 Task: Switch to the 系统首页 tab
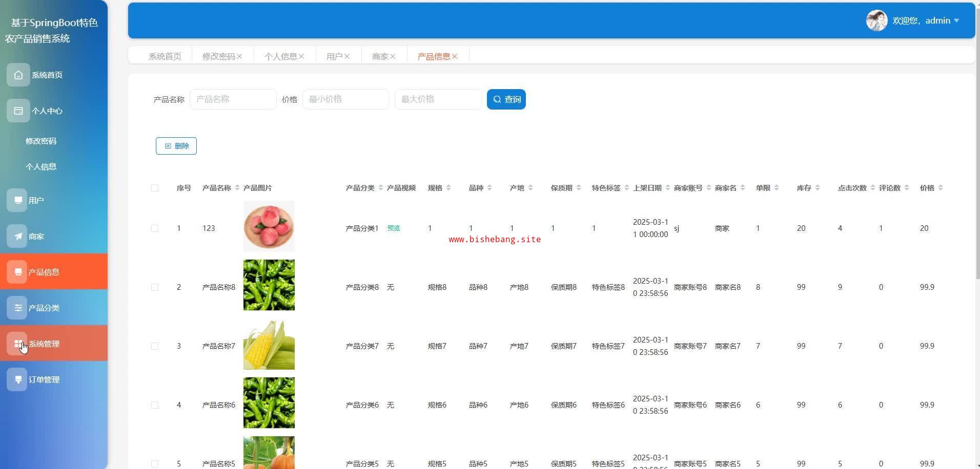tap(165, 56)
